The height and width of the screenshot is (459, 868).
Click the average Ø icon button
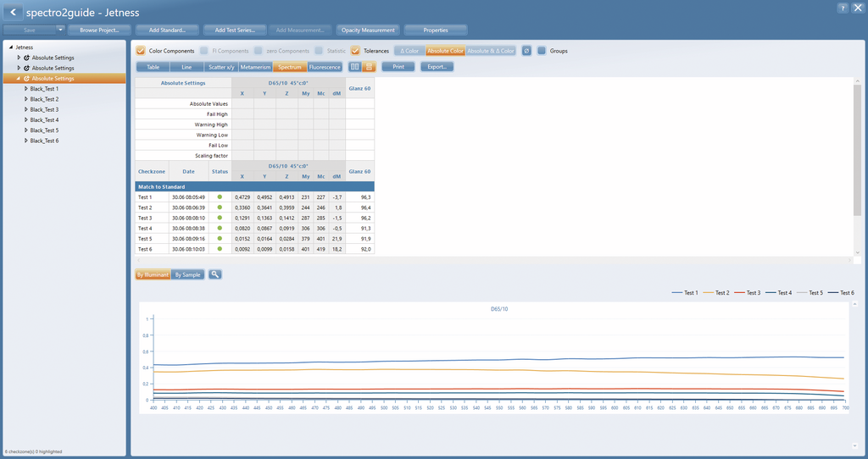526,51
